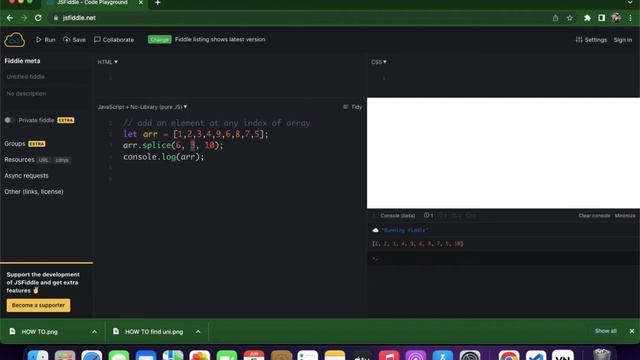Image resolution: width=640 pixels, height=360 pixels.
Task: Click the arr.splice code line
Action: [x=173, y=145]
